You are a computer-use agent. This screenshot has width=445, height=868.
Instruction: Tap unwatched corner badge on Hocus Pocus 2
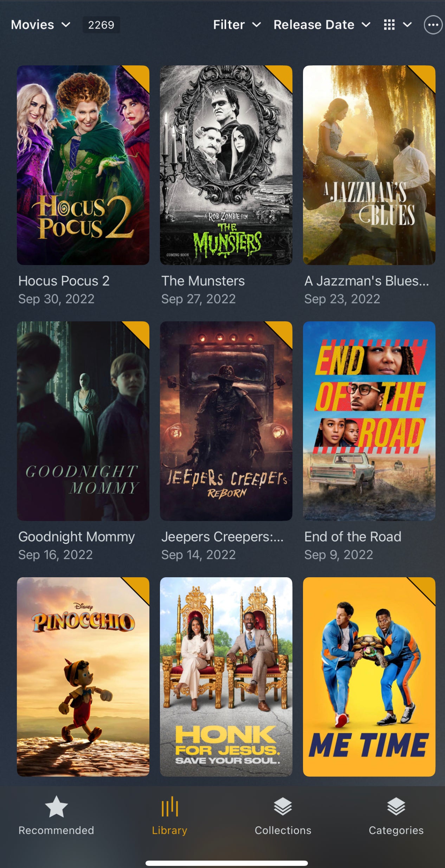click(138, 77)
